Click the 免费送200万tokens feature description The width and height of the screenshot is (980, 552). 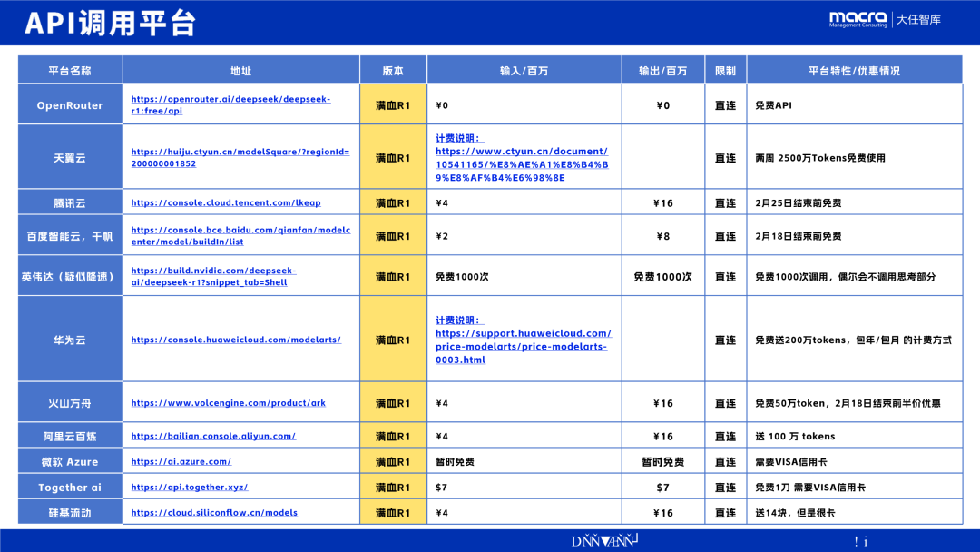point(853,340)
